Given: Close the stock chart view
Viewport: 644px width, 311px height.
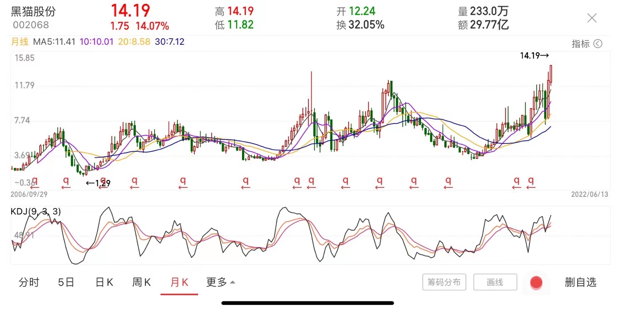Looking at the screenshot, I should pos(592,18).
